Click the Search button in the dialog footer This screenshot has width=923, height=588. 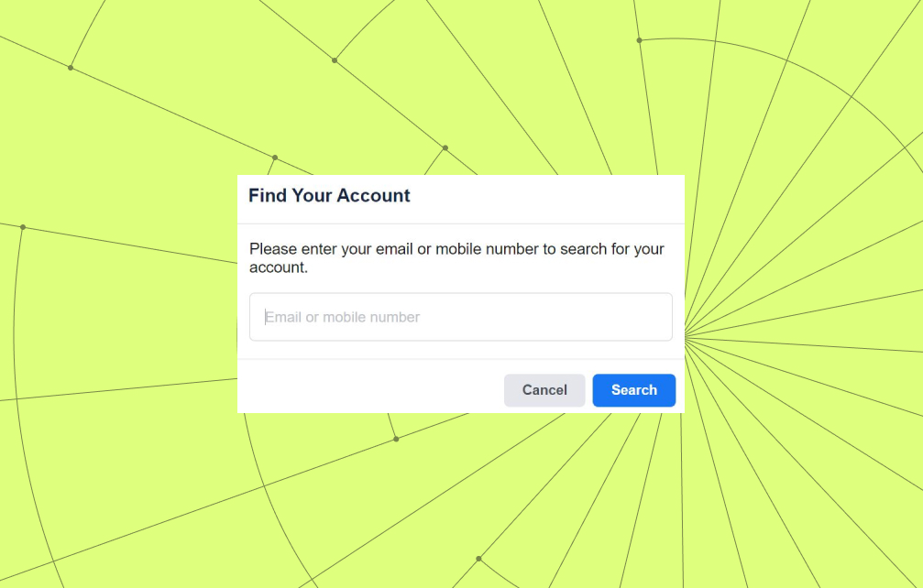coord(633,390)
